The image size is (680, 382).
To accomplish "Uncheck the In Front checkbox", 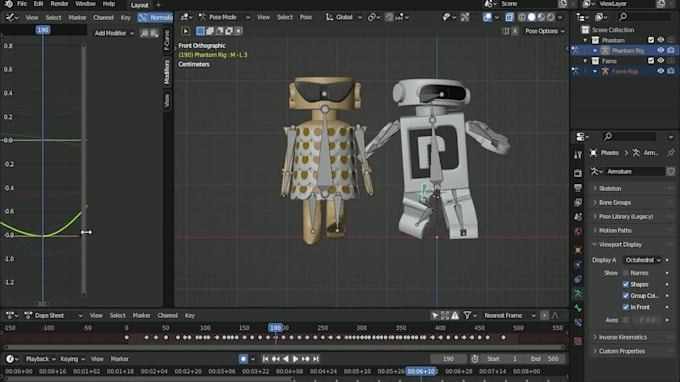I will pos(625,307).
